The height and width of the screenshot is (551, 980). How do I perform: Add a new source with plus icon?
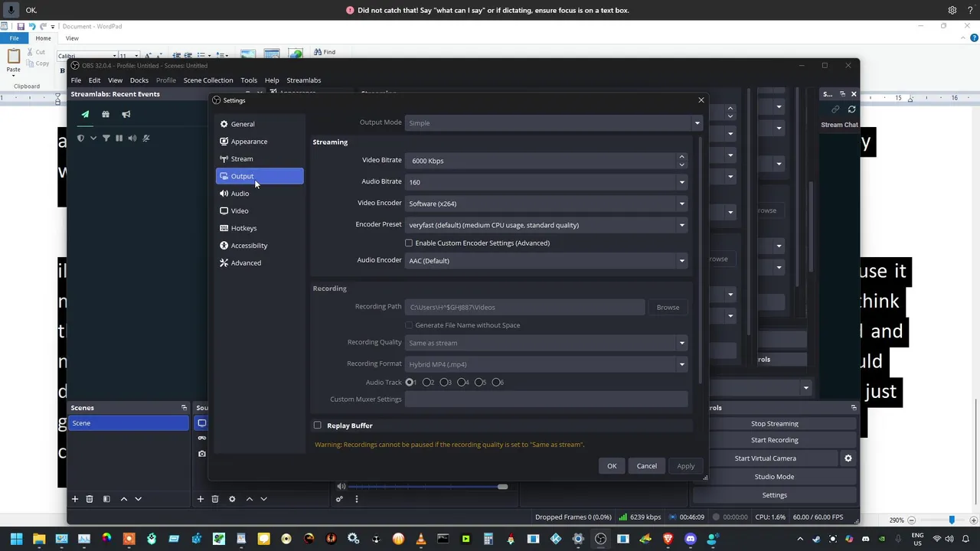(201, 499)
